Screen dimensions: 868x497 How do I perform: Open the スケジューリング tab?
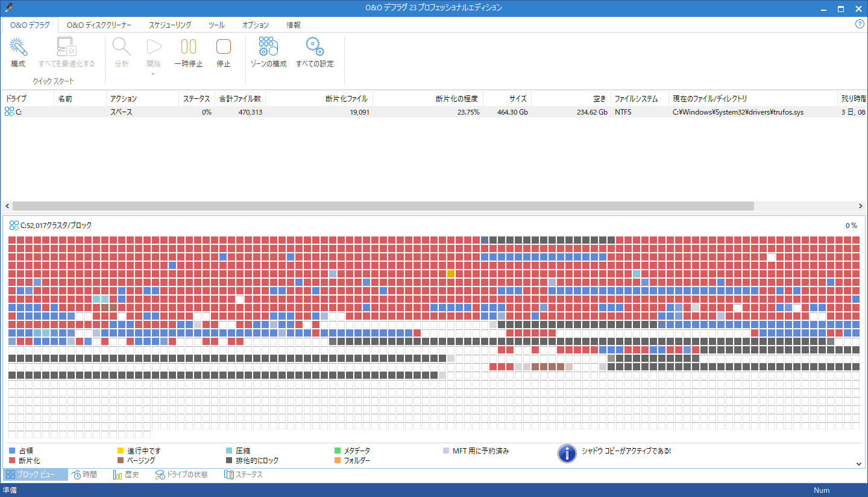tap(171, 25)
